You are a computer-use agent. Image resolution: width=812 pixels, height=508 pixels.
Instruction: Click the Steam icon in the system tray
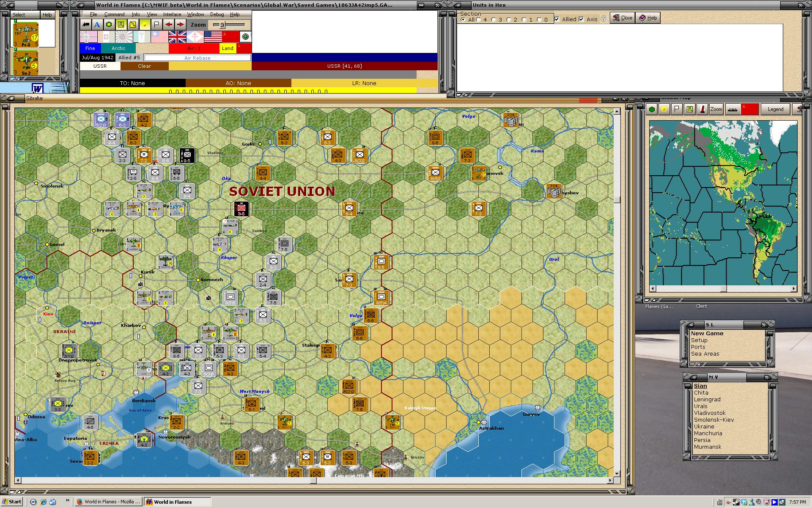tap(736, 502)
